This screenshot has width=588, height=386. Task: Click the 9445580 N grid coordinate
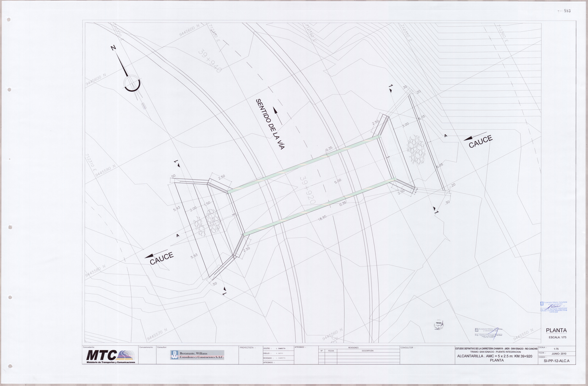(95, 271)
